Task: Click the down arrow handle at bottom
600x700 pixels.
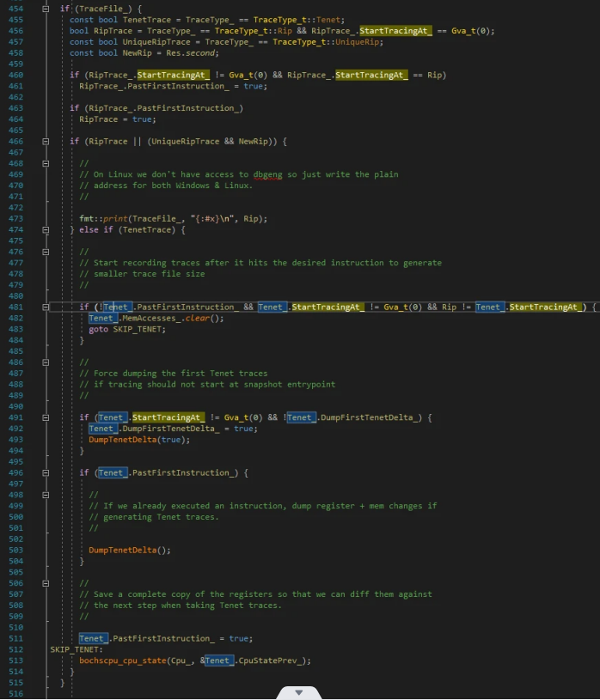Action: tap(299, 692)
